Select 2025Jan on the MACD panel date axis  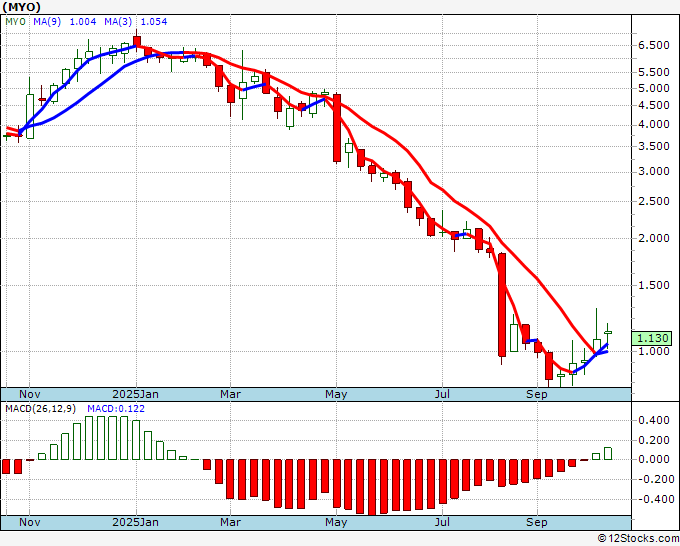(135, 522)
